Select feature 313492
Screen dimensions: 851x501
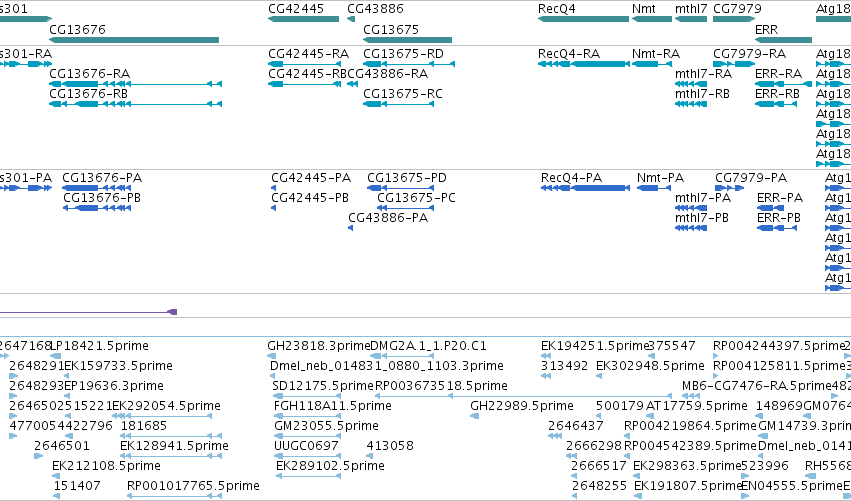tap(564, 365)
